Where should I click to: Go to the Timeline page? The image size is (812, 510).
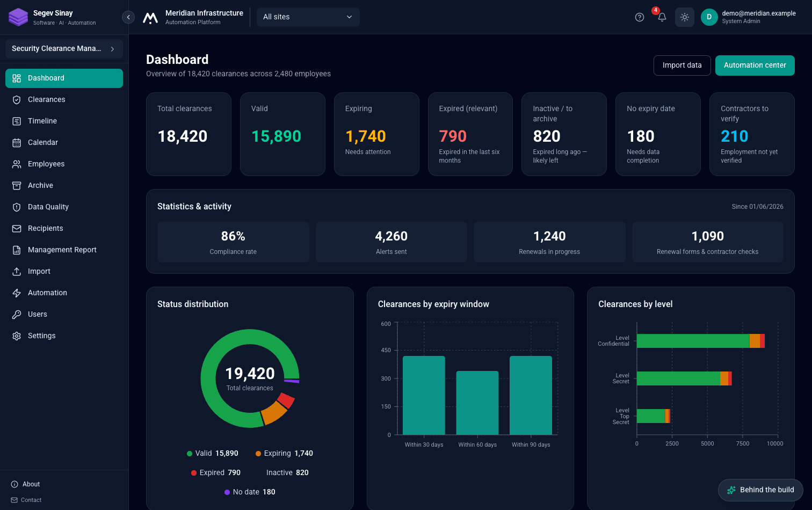pos(64,121)
